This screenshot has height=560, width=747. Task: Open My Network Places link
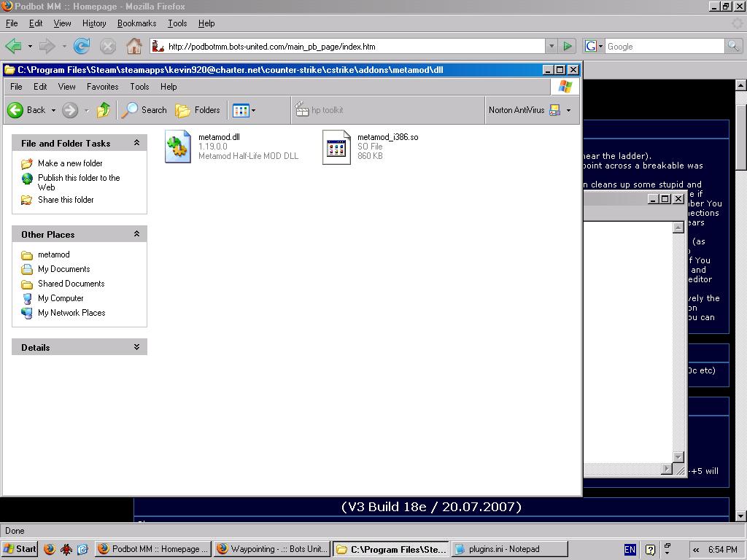coord(71,313)
